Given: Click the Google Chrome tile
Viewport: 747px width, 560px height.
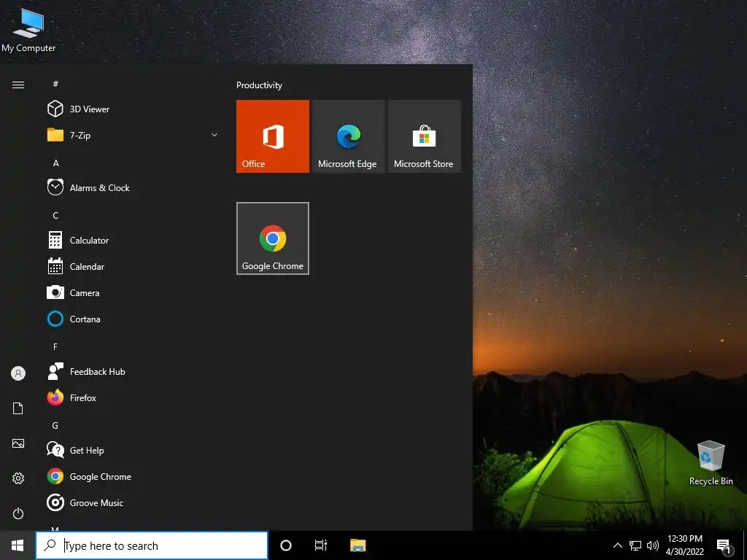Looking at the screenshot, I should tap(273, 238).
